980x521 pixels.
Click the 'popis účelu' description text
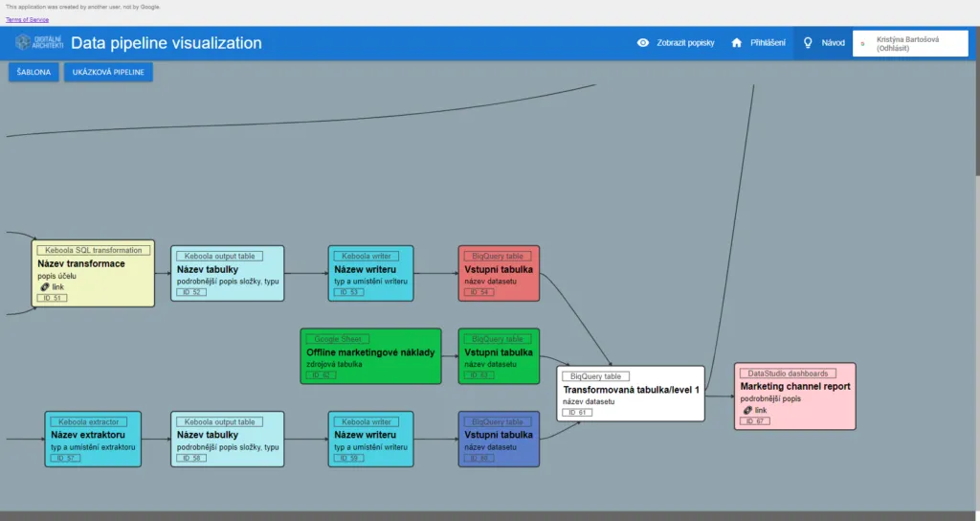coord(56,276)
